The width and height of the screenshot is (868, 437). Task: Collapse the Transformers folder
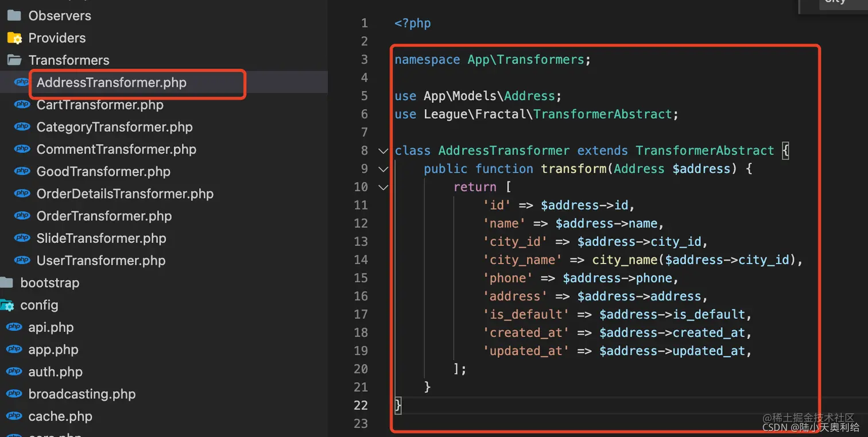68,60
